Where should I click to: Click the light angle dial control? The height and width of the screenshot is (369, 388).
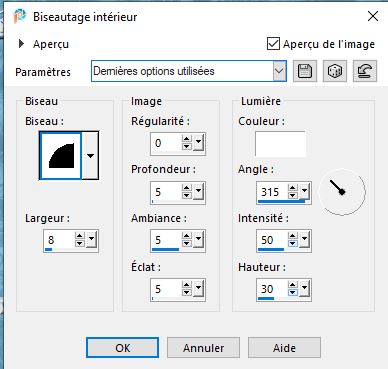coord(342,192)
